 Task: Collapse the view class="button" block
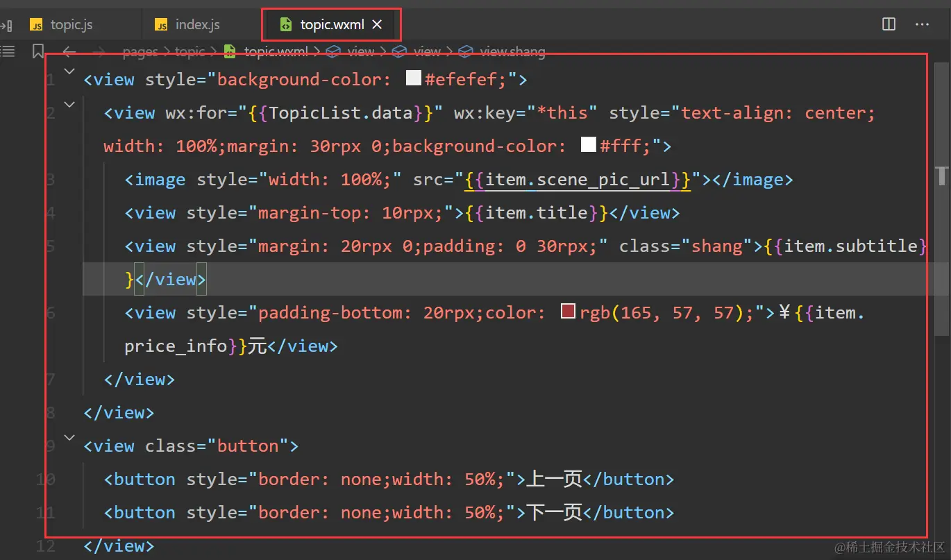pyautogui.click(x=69, y=438)
